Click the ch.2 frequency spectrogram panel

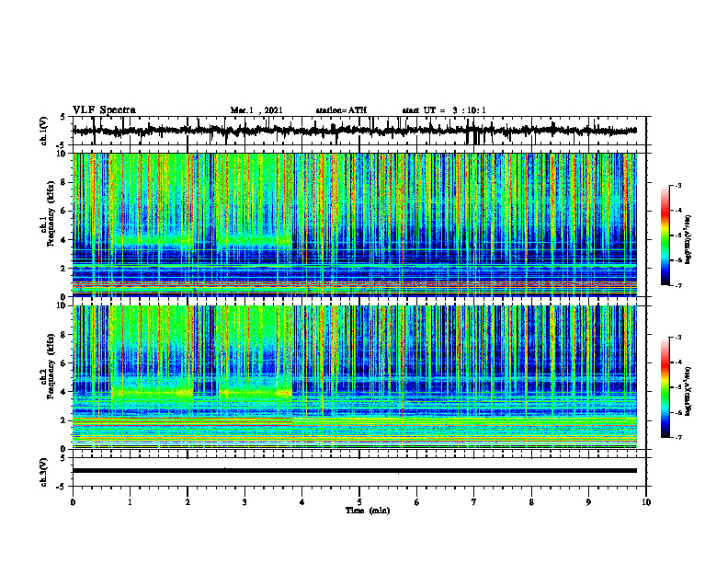[355, 377]
